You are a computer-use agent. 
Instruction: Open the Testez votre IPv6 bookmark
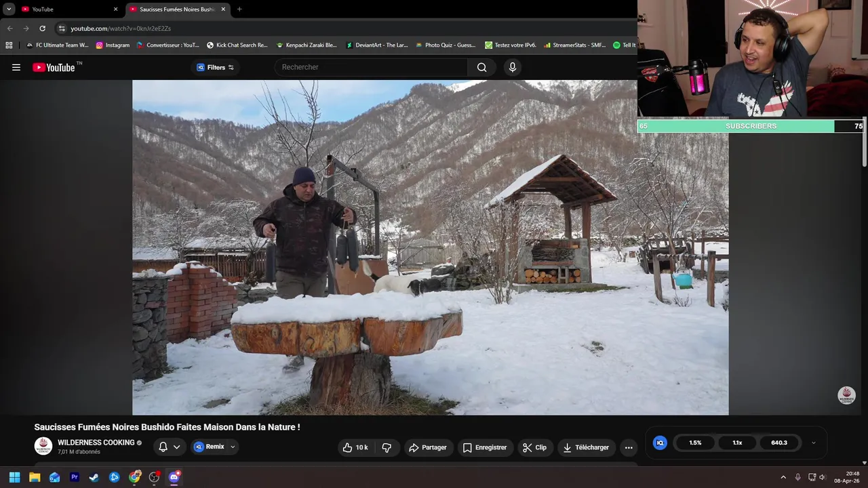pos(511,45)
